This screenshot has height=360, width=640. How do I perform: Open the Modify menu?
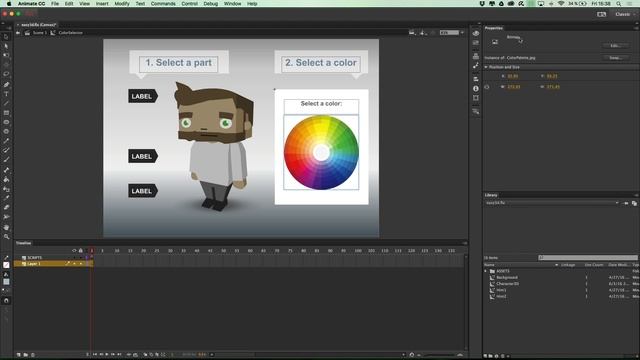click(122, 4)
